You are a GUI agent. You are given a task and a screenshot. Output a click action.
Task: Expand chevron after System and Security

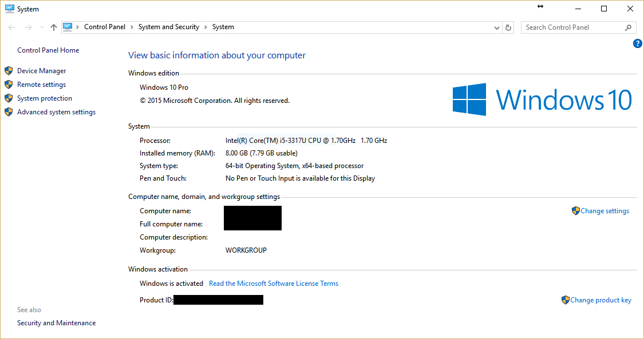(206, 27)
